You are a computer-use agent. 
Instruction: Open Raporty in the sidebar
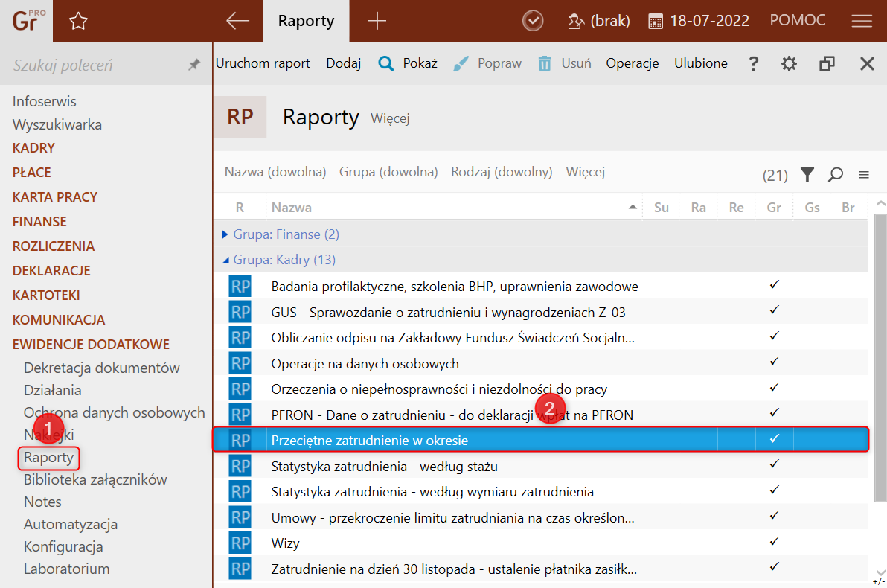[48, 457]
